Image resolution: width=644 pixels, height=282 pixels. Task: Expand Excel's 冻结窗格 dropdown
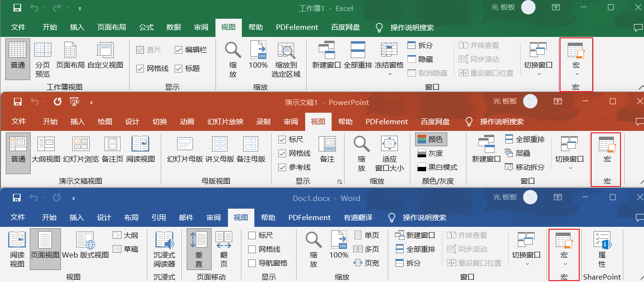pyautogui.click(x=389, y=74)
